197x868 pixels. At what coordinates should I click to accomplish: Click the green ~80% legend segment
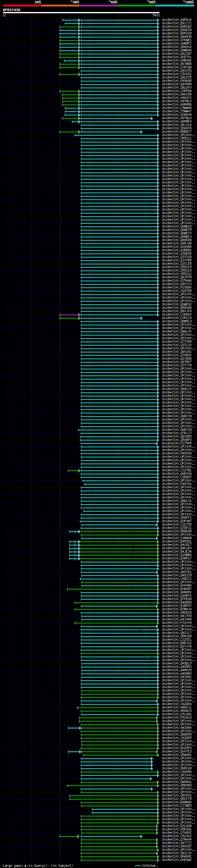coord(137,6)
